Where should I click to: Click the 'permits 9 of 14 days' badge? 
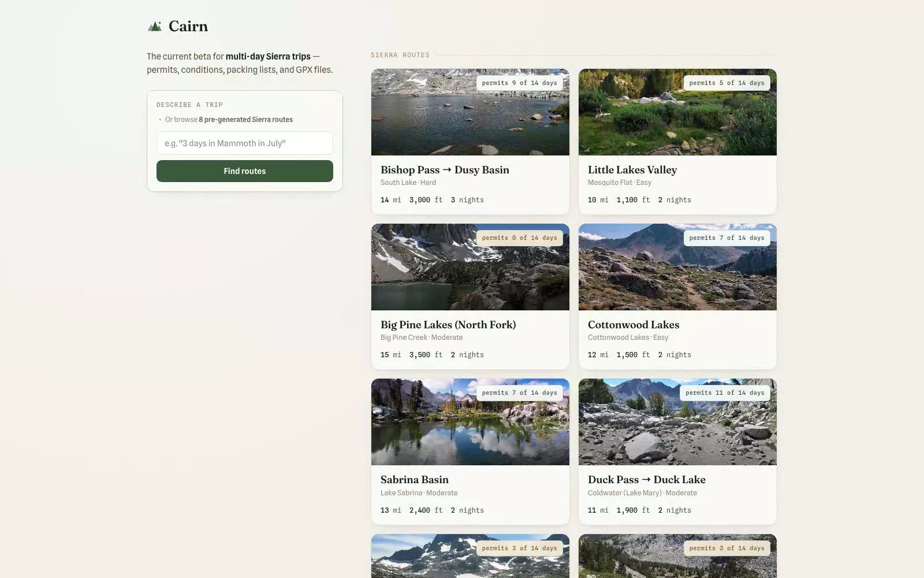[x=519, y=83]
